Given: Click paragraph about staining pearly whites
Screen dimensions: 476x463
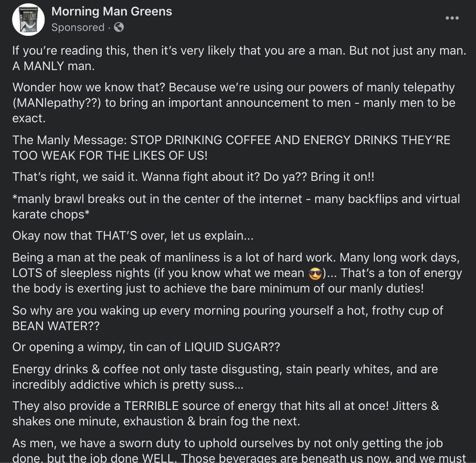Looking at the screenshot, I should [225, 377].
